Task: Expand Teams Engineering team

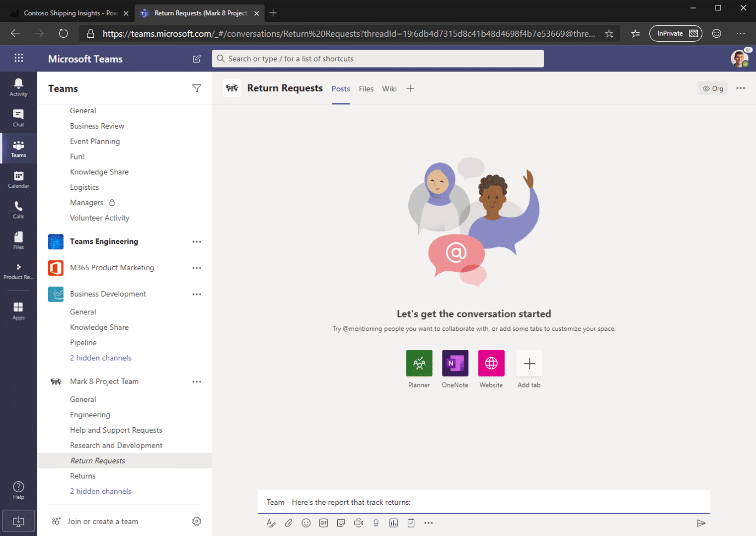Action: [x=104, y=241]
